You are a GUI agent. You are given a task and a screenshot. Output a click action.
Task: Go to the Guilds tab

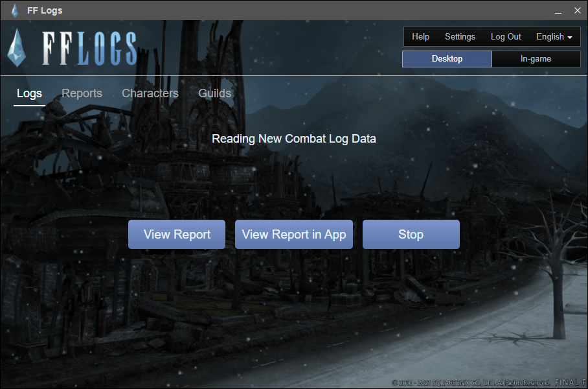pyautogui.click(x=214, y=93)
